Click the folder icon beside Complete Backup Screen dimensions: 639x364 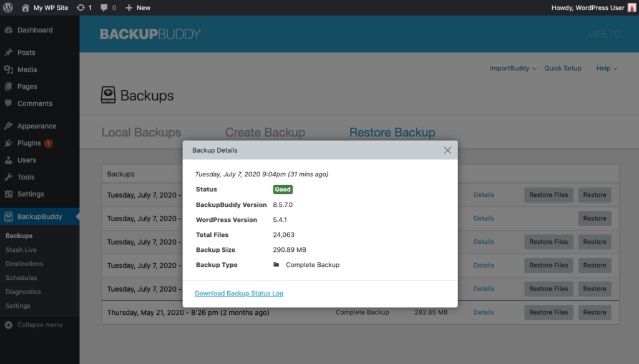tap(276, 265)
